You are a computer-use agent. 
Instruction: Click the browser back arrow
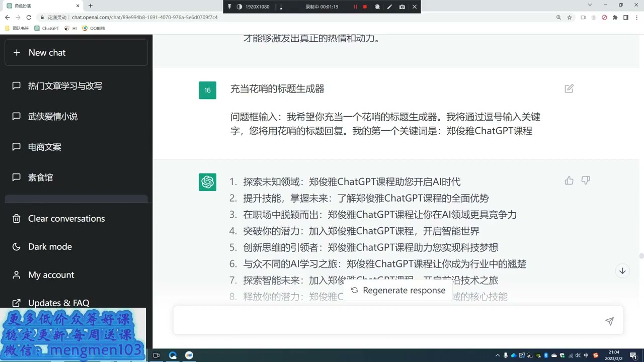(x=7, y=17)
